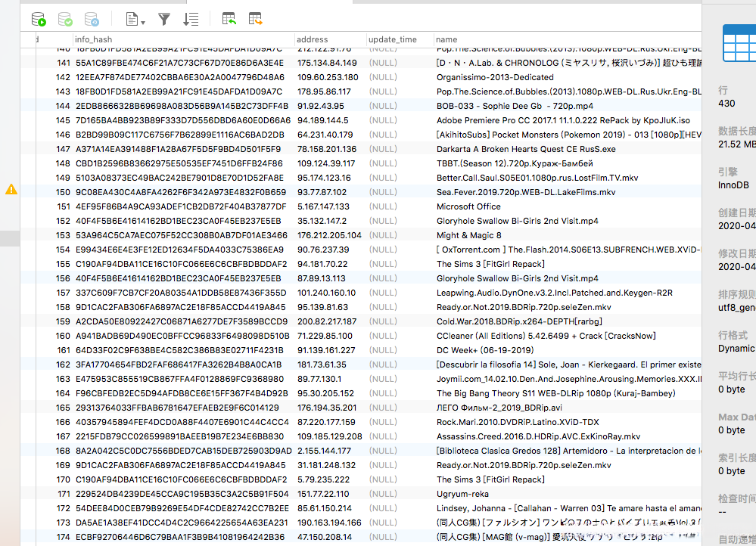The width and height of the screenshot is (756, 546).
Task: Click the yellow warning triangle icon
Action: coord(11,190)
